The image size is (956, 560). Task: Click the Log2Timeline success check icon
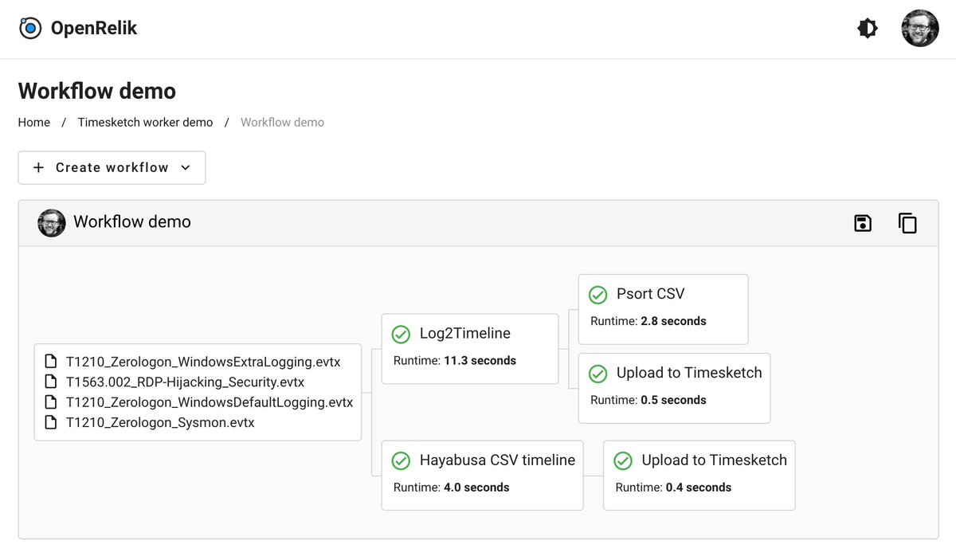click(401, 335)
